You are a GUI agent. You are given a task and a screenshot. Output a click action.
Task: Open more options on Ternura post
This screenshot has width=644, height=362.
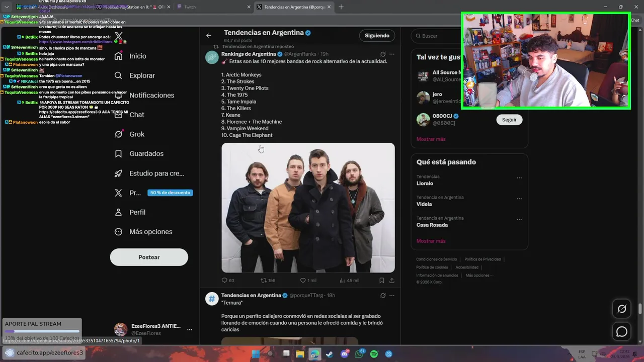pyautogui.click(x=392, y=296)
